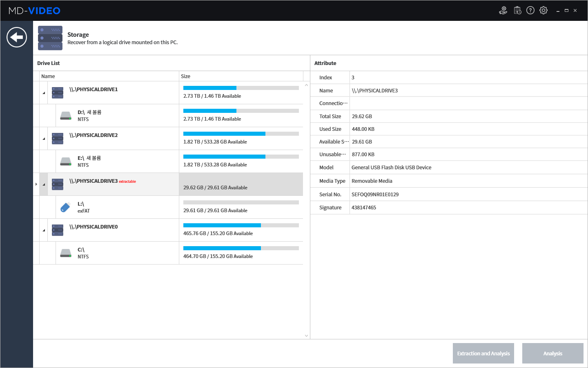Click the Unusable value 877.00 KB
This screenshot has width=588, height=368.
tap(363, 155)
